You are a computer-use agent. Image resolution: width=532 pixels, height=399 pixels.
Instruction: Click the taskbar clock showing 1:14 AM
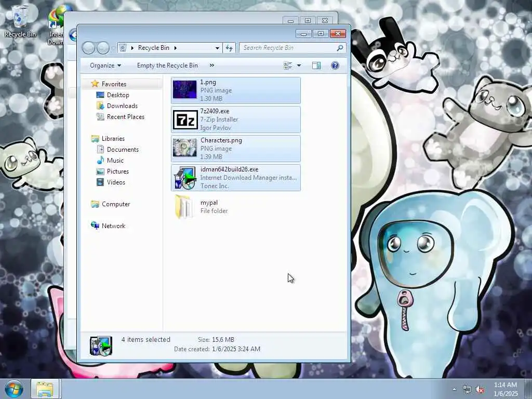point(506,389)
